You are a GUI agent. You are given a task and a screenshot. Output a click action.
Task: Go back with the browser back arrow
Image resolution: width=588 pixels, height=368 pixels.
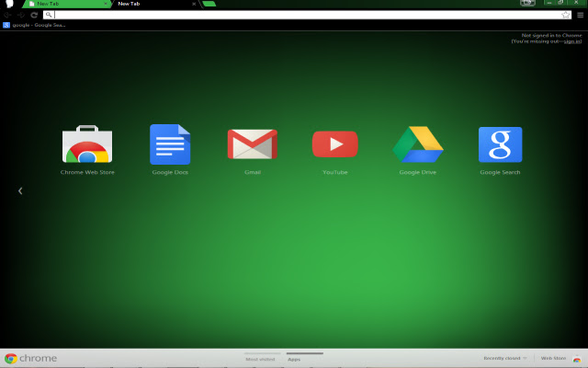[7, 15]
